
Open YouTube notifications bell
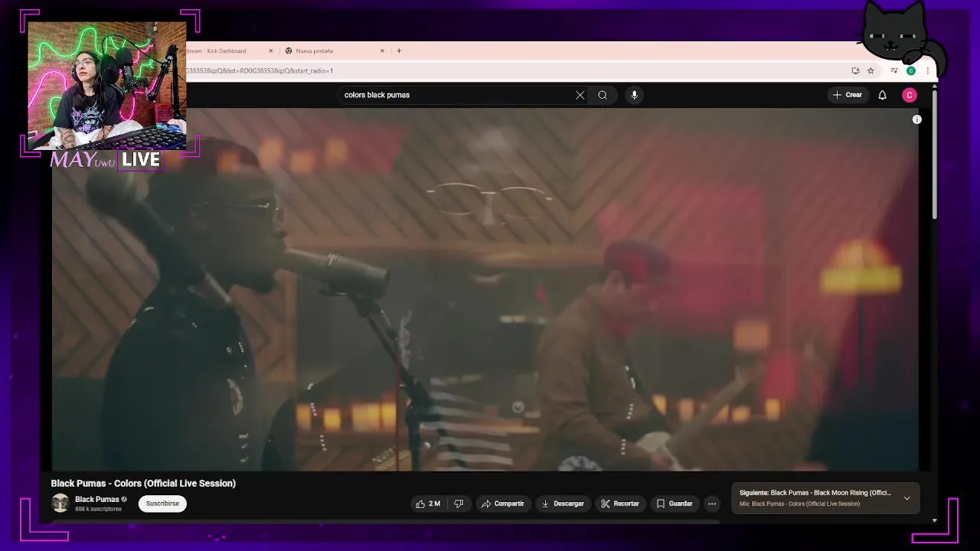pos(882,95)
